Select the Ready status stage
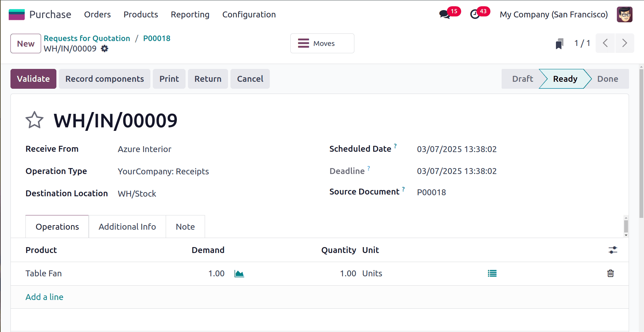 (565, 79)
